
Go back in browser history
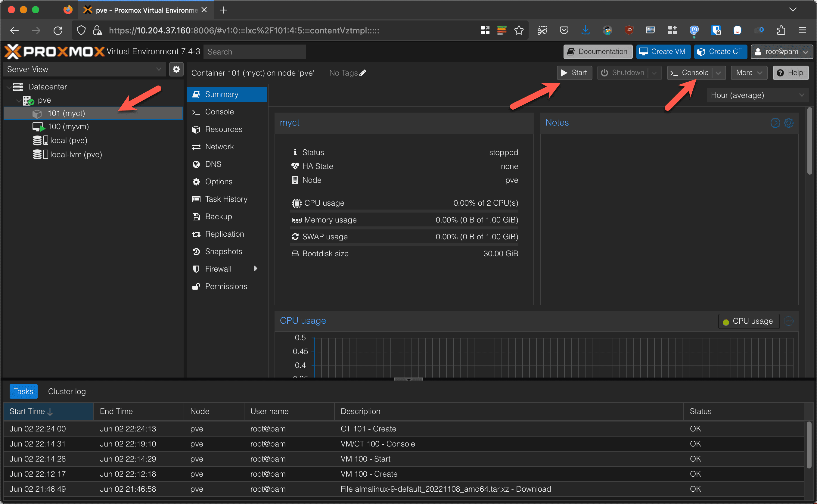(14, 30)
